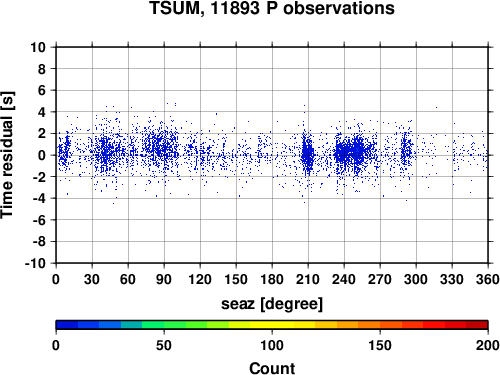Click the red end of the colorbar
500x375 pixels.
tap(477, 325)
